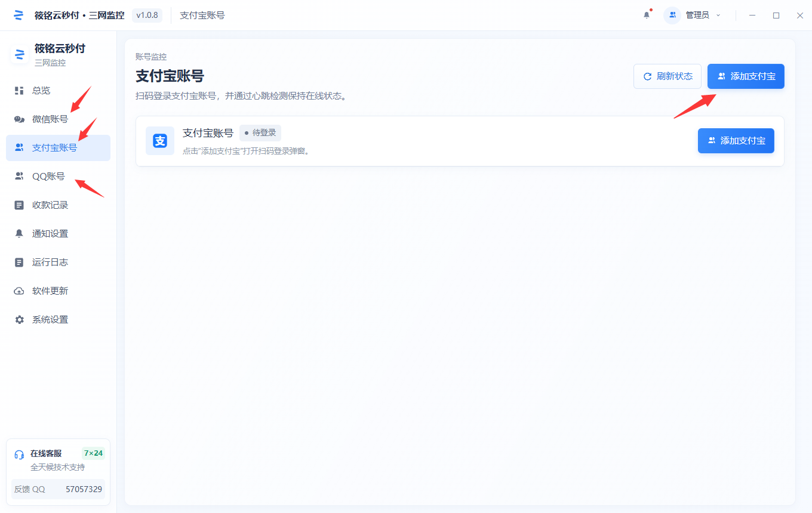Screen dimensions: 812x513
Task: Minimize the application window
Action: pos(752,15)
